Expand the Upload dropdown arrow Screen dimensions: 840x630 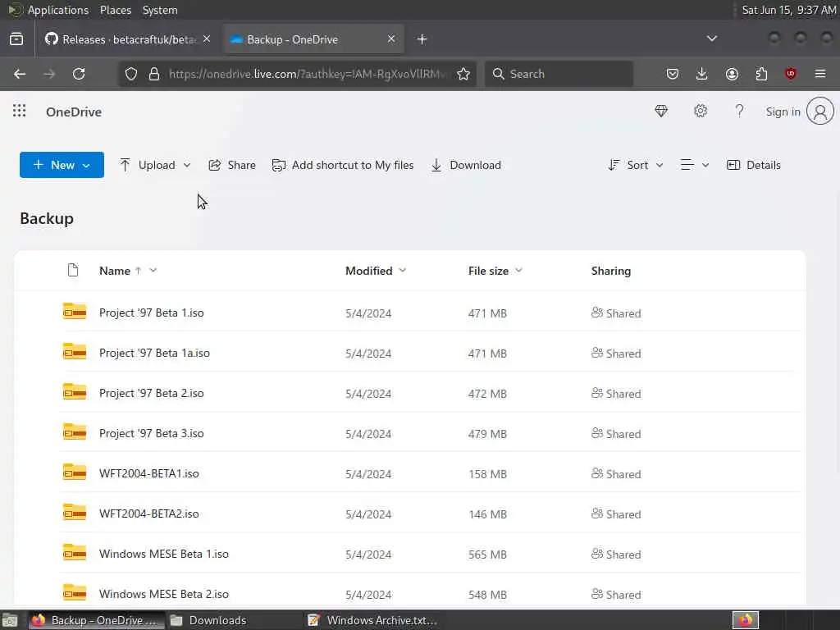(187, 165)
